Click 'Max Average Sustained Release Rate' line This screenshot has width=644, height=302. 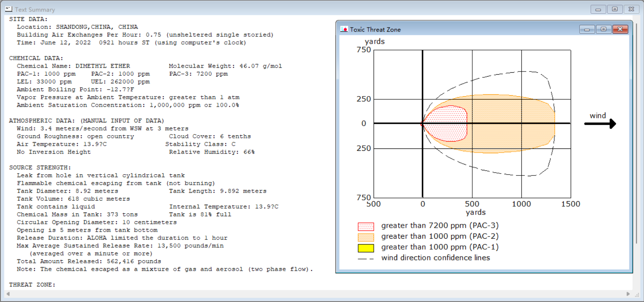120,246
